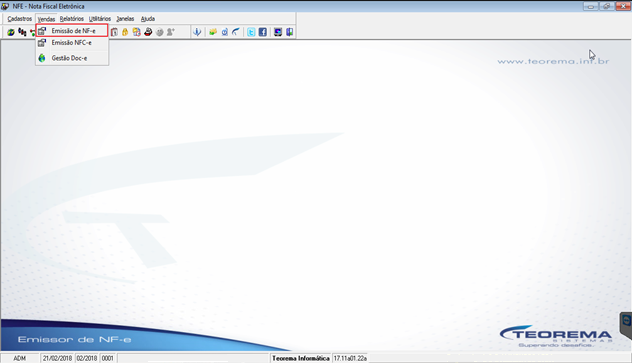Image resolution: width=632 pixels, height=363 pixels.
Task: Click Teorema Informática in status bar
Action: (x=301, y=358)
